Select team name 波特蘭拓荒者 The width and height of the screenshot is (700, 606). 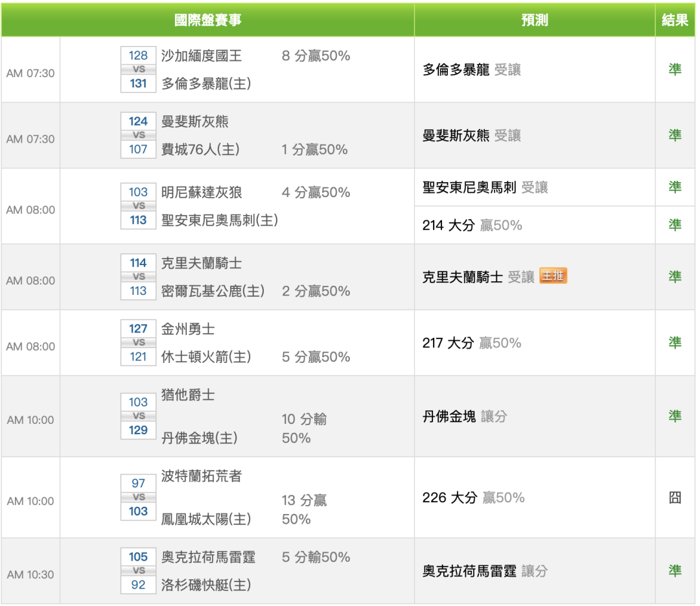pos(202,476)
